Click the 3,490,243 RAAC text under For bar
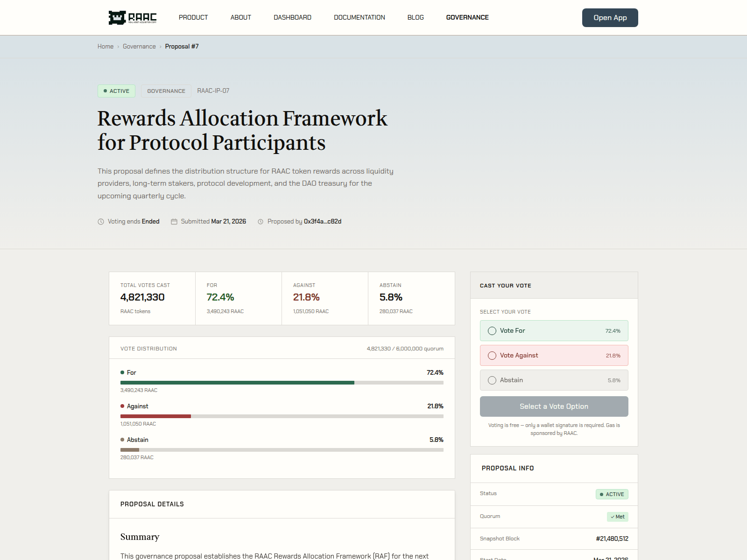Screen dimensions: 747x560 (139, 390)
